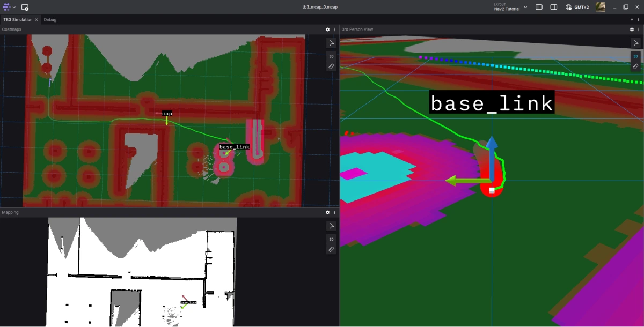Click the Foxglove app logo icon
644x327 pixels.
coord(5,7)
